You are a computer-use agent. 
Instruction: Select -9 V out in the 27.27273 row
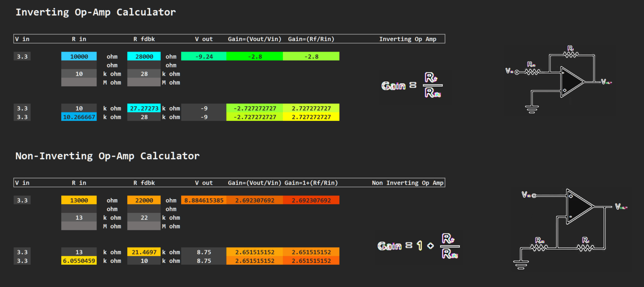[204, 108]
